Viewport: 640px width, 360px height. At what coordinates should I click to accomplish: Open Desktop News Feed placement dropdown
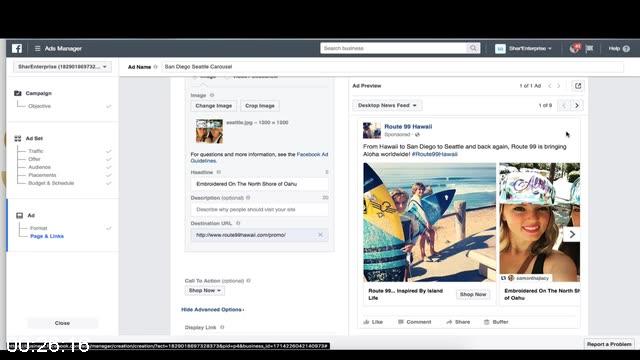(387, 105)
